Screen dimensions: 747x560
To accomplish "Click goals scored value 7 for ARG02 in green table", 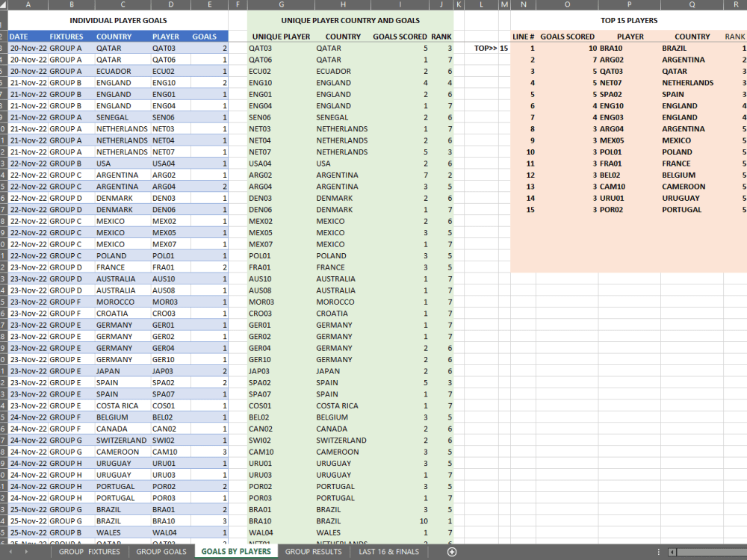I will [x=400, y=175].
